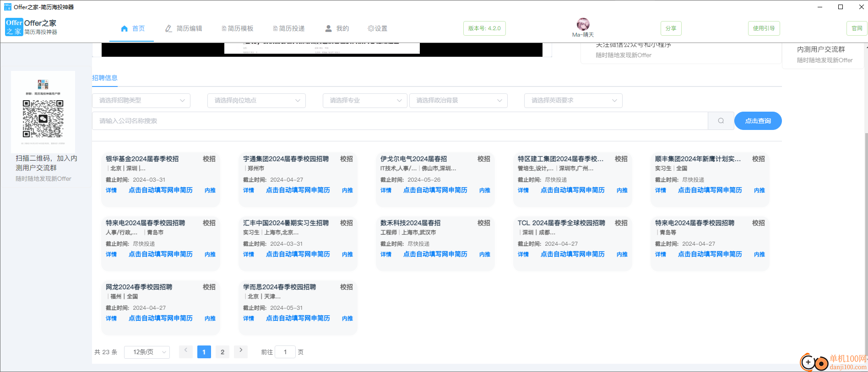Click 内推 for 学而思 posting
This screenshot has width=868, height=372.
coord(347,318)
